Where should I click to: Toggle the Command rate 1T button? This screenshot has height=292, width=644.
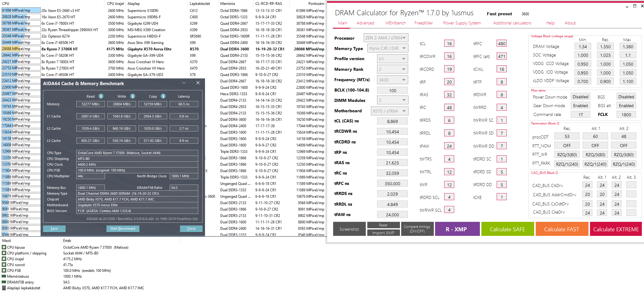pos(581,114)
